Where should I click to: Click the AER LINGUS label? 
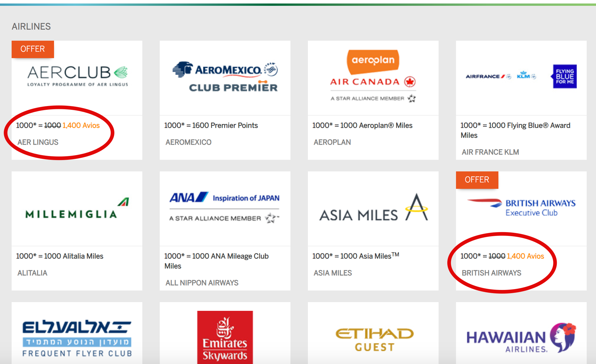[x=38, y=142]
